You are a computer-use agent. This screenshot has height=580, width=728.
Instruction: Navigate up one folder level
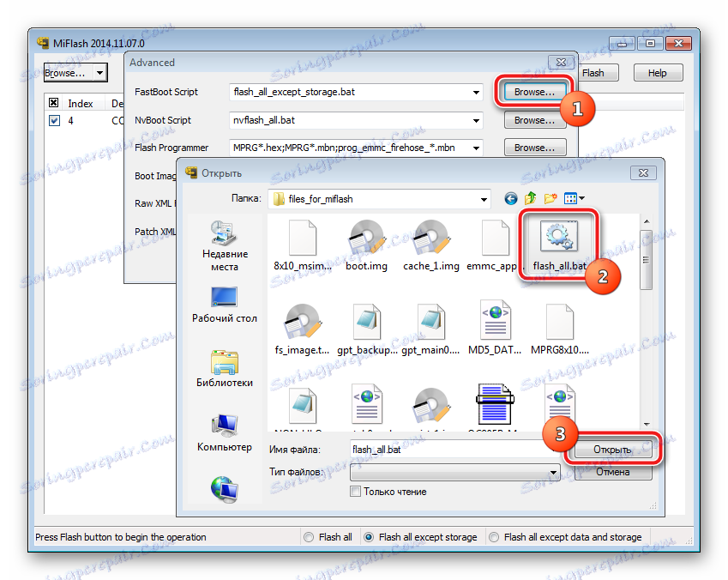coord(530,199)
